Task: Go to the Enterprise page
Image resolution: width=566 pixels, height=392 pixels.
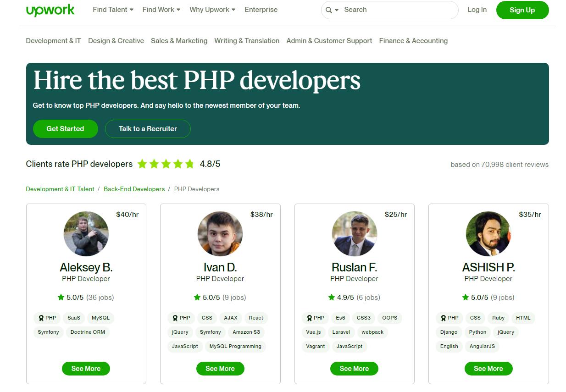Action: (x=261, y=10)
